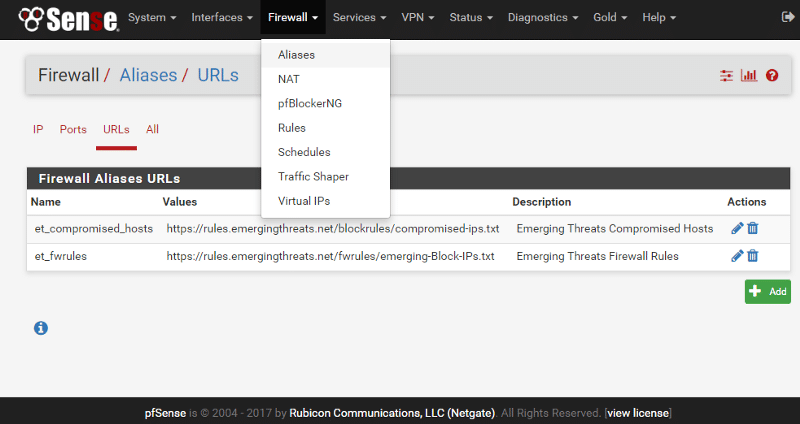Click the logout icon in the navbar

click(788, 17)
